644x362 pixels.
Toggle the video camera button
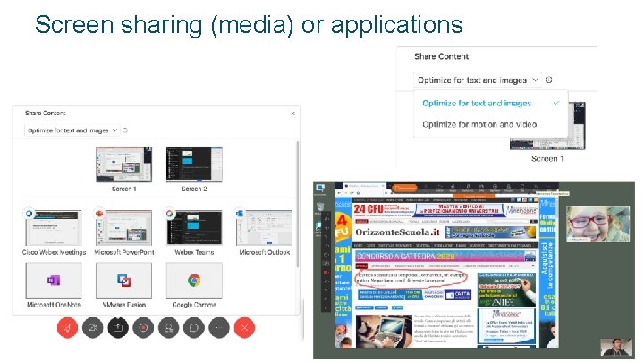coord(93,327)
